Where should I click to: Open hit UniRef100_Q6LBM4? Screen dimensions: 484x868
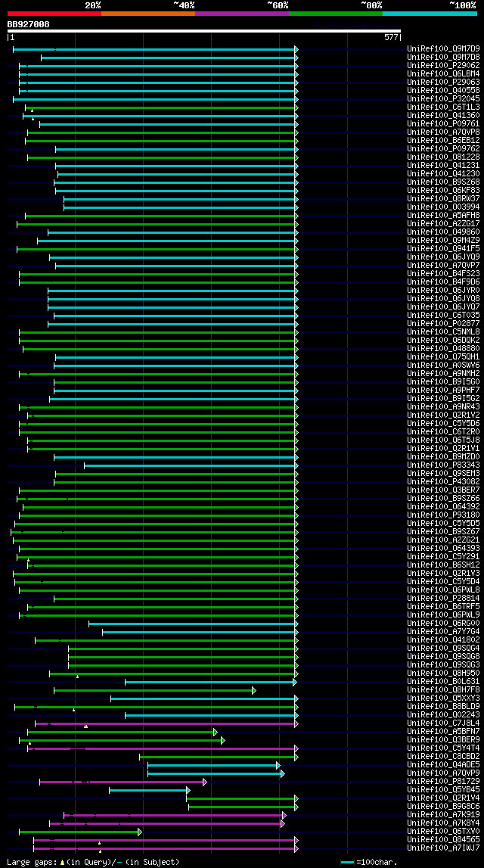pyautogui.click(x=443, y=73)
